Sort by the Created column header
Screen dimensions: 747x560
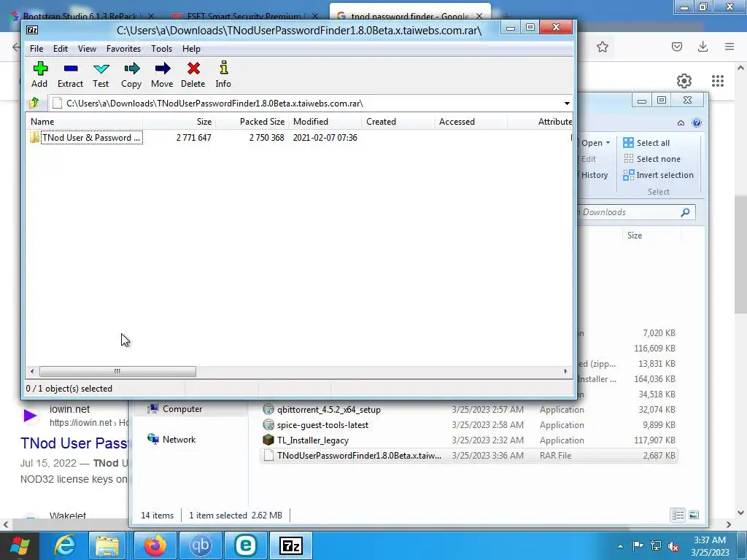coord(398,122)
